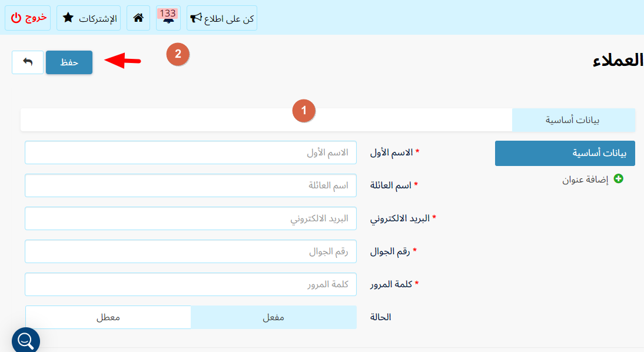The width and height of the screenshot is (644, 352).
Task: Click the blue حفظ save button
Action: click(x=69, y=62)
